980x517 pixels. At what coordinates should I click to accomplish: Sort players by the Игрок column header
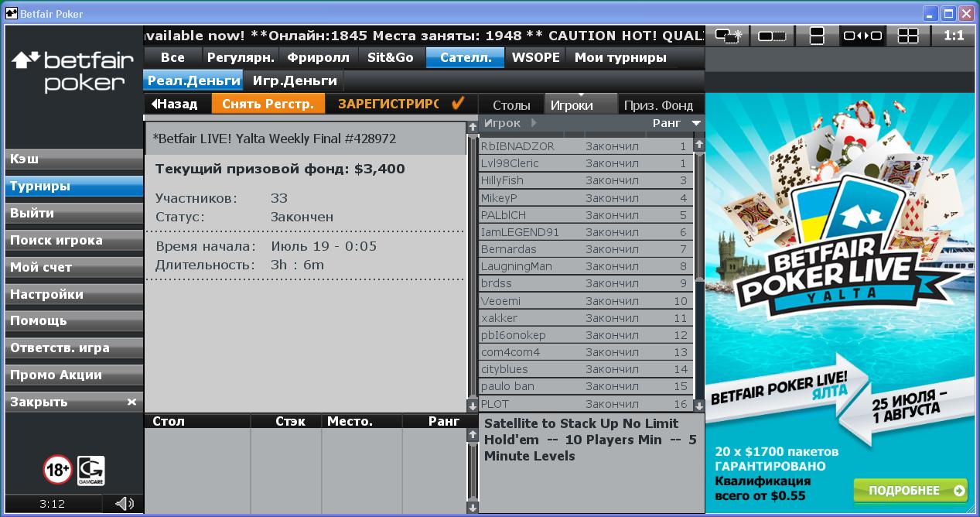(x=502, y=123)
